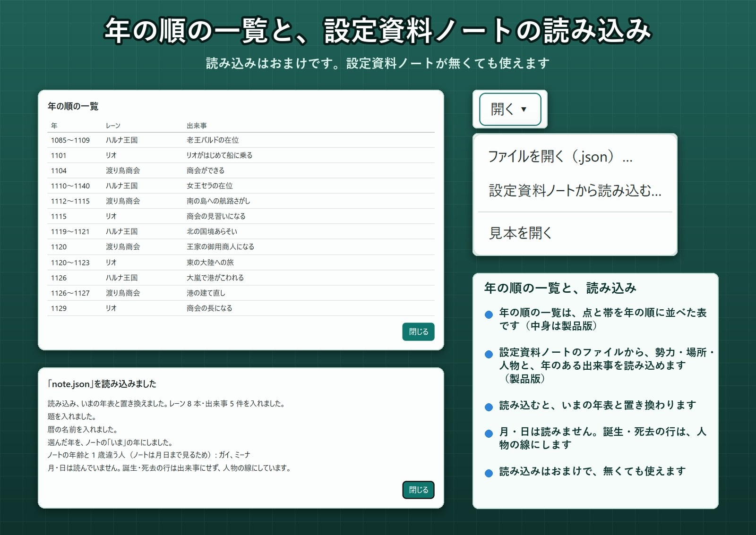This screenshot has width=756, height=535.
Task: Select row 商会の見習いになる
Action: click(241, 216)
